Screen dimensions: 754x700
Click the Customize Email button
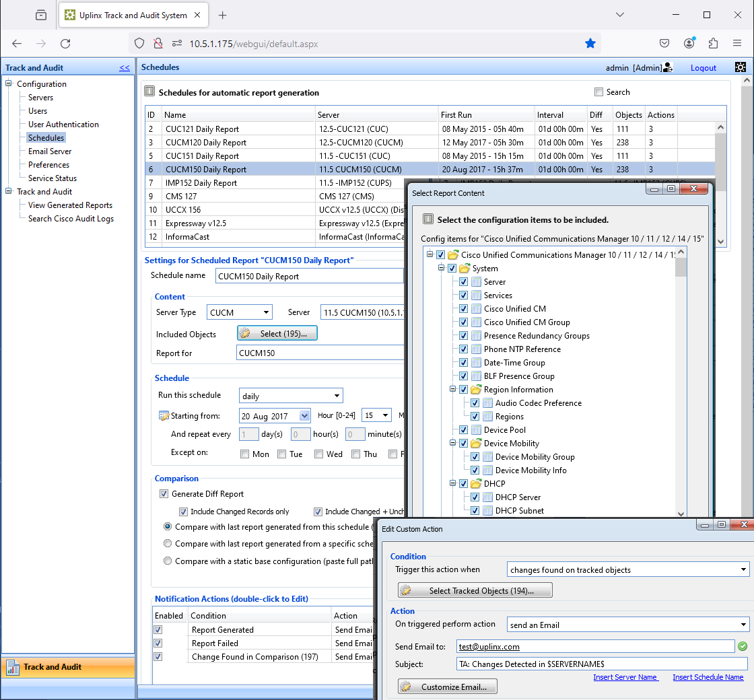(x=447, y=687)
